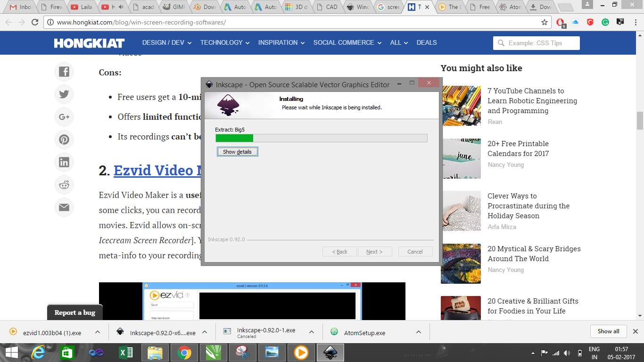This screenshot has height=362, width=644.
Task: Click Chrome's reload page icon
Action: click(x=35, y=22)
